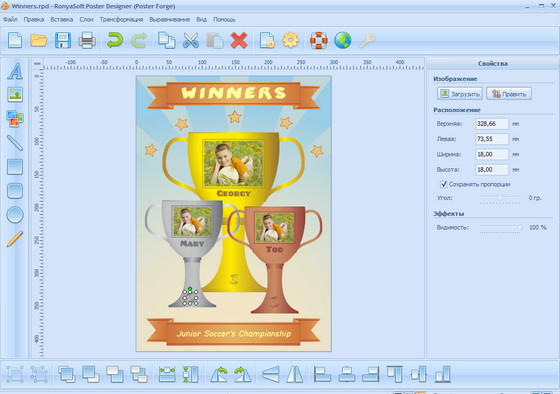The width and height of the screenshot is (560, 394).
Task: Select the Line tool
Action: tap(15, 143)
